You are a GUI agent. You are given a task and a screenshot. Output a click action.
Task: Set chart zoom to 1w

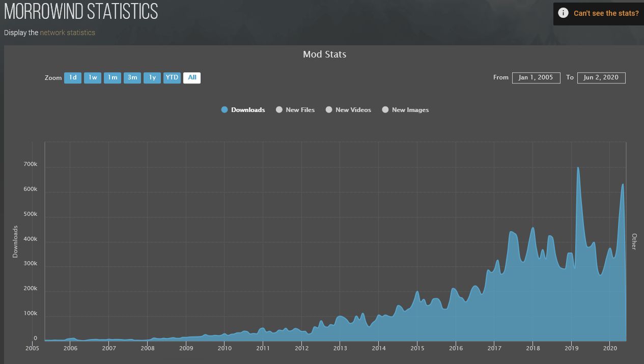(93, 78)
